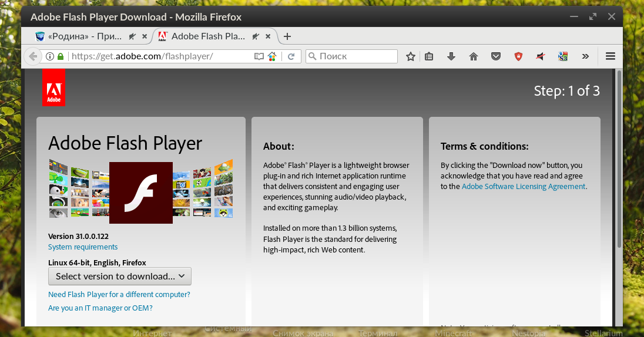The image size is (644, 337).
Task: Toggle reader view icon in the address bar
Action: coord(259,56)
